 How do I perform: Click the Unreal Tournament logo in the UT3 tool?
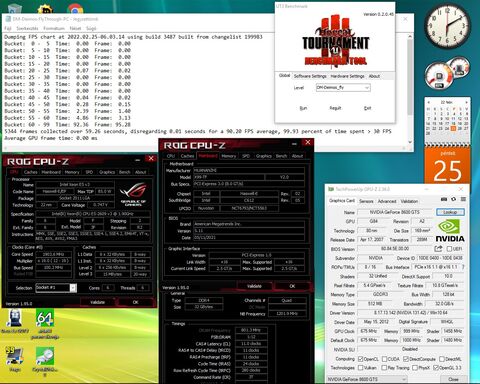point(335,41)
